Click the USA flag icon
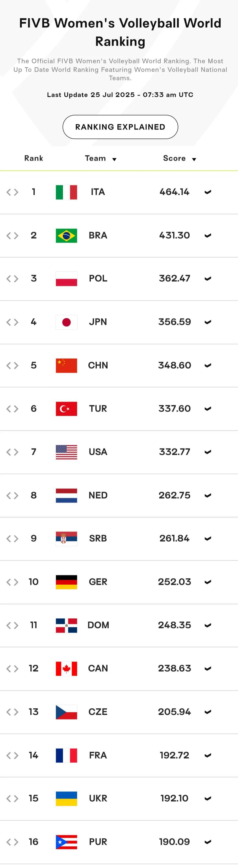Screen dimensions: 238x868 (66, 452)
